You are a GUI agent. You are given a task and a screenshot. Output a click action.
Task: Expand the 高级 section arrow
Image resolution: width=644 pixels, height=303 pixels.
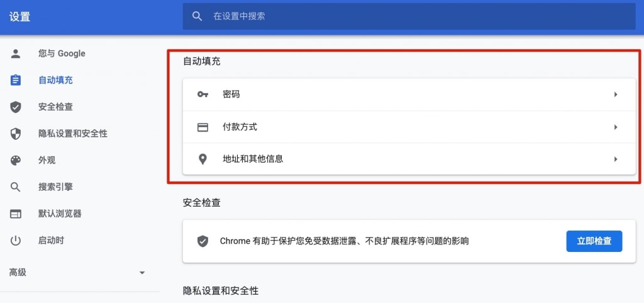click(142, 273)
